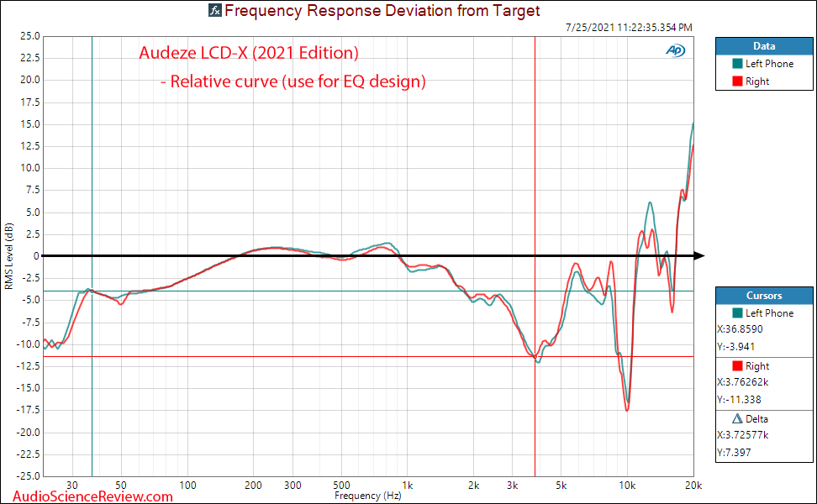
Task: Click the 10k tick label on the x-axis
Action: tap(627, 486)
